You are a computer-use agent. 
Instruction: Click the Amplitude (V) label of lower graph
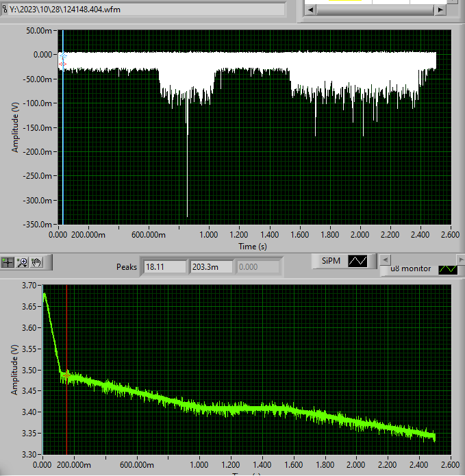click(x=14, y=369)
